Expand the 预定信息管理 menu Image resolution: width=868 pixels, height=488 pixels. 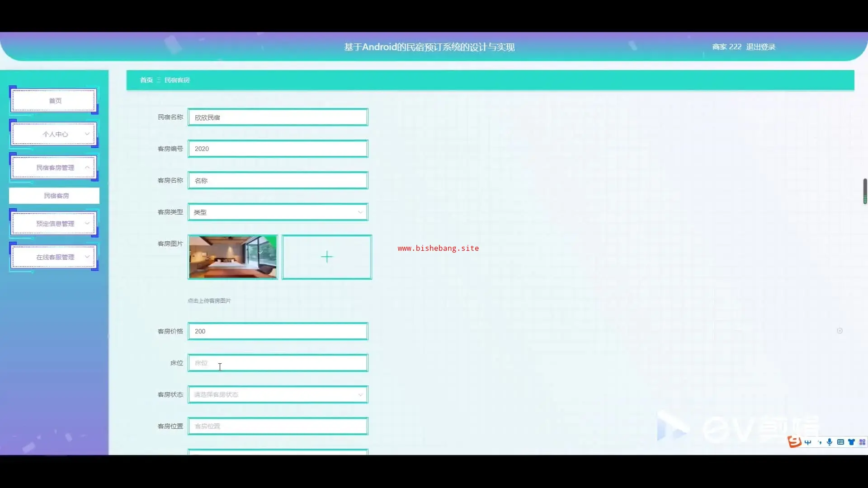coord(54,224)
